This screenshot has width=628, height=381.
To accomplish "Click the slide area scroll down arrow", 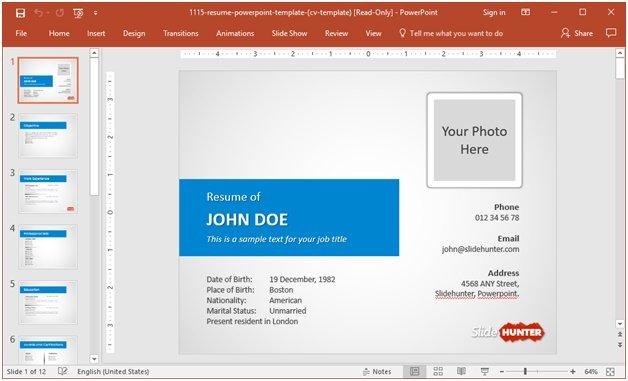I will tap(620, 324).
